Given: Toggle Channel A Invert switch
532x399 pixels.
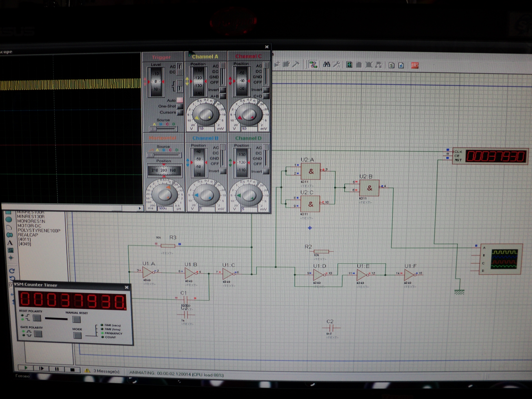Looking at the screenshot, I should coord(223,90).
